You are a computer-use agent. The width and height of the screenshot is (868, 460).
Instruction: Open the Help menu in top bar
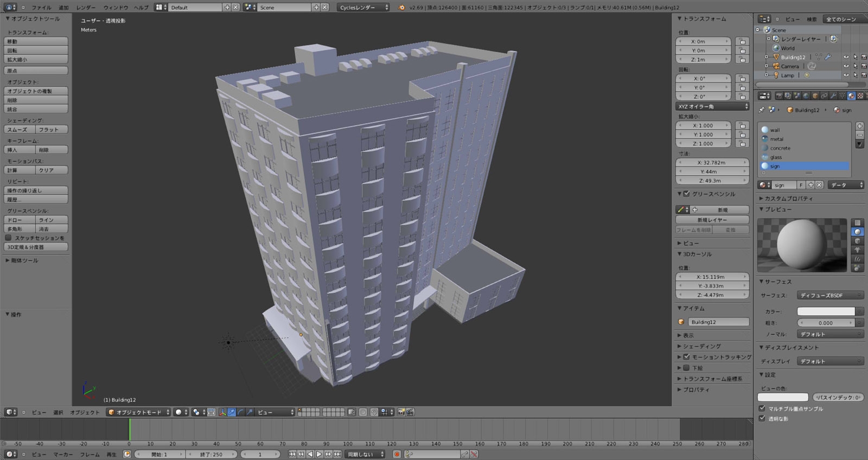pyautogui.click(x=141, y=8)
